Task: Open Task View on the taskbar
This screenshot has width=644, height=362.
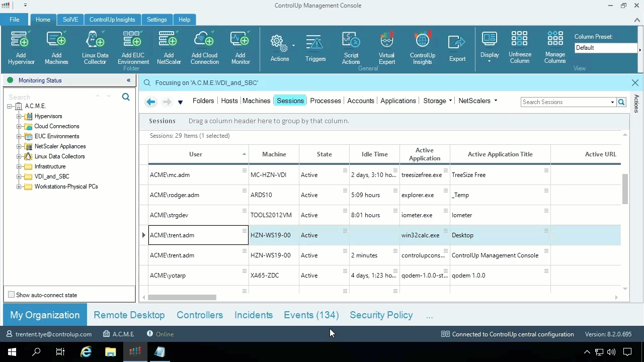Action: [60, 352]
